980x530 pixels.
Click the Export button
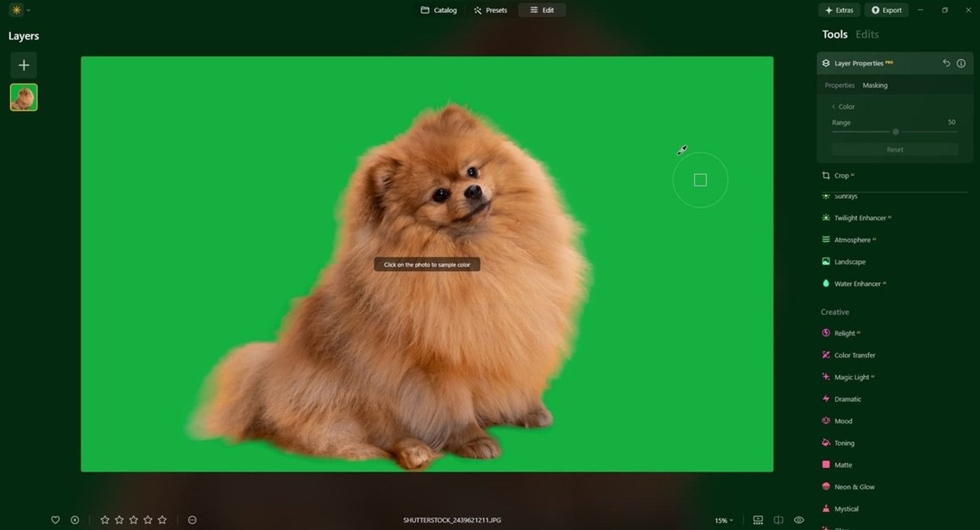pyautogui.click(x=887, y=10)
